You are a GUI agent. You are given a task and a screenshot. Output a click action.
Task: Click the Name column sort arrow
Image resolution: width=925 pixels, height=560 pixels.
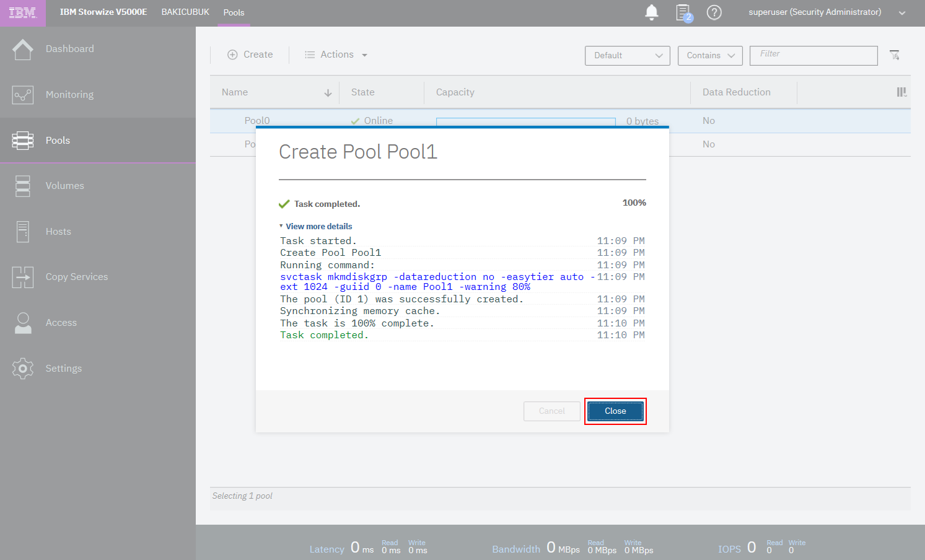tap(328, 93)
